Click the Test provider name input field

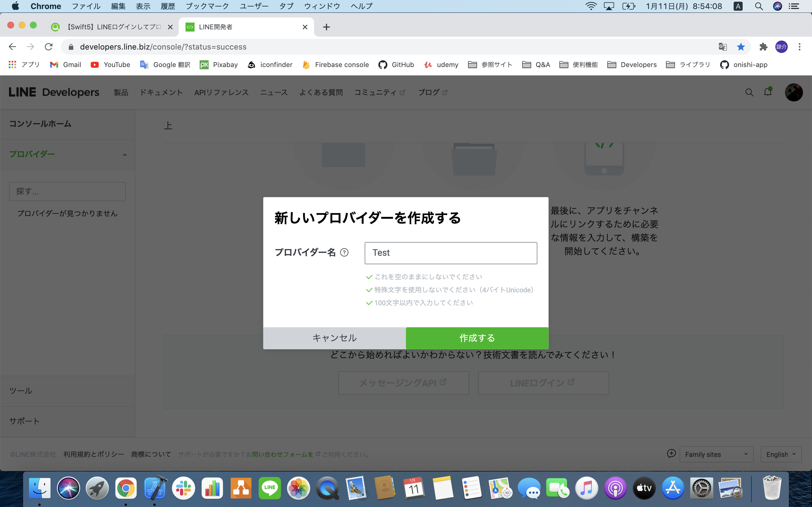(451, 253)
